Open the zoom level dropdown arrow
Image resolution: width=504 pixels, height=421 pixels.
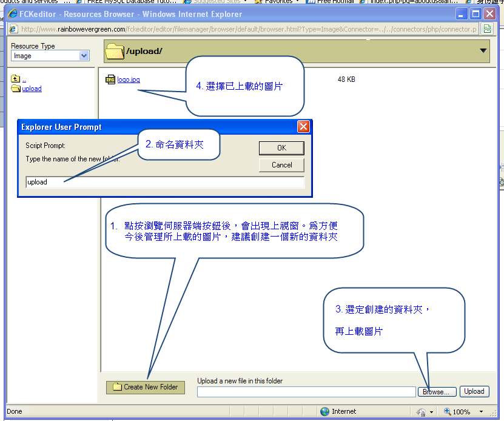tap(477, 411)
